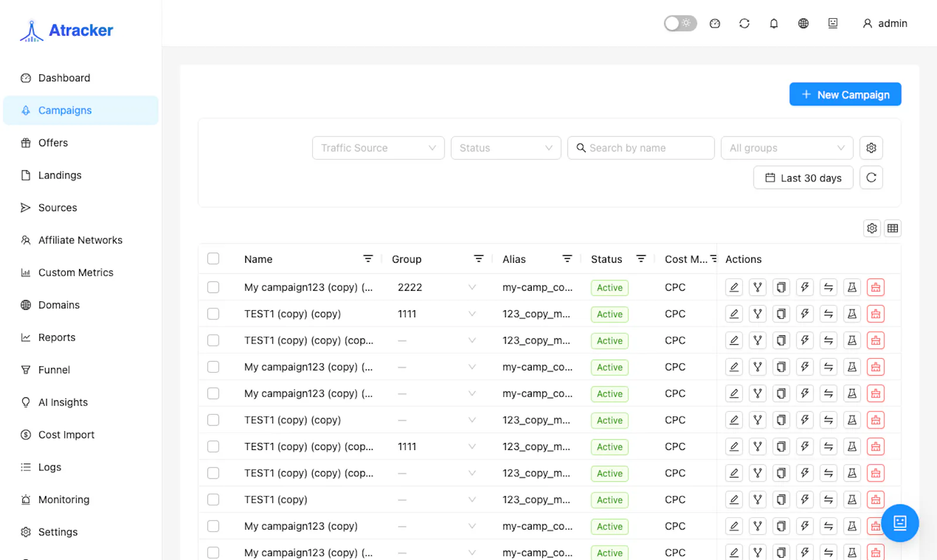Click swap arrows icon in group 2222 row

pyautogui.click(x=829, y=287)
